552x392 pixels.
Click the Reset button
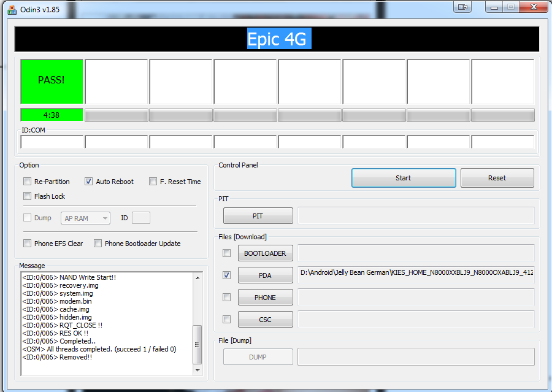[497, 178]
